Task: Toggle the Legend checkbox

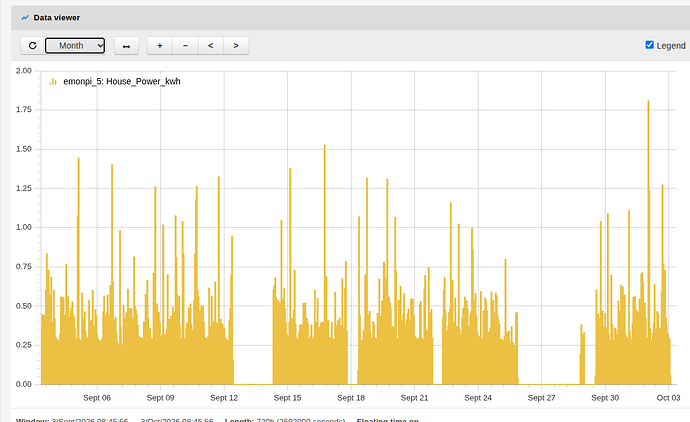Action: click(650, 45)
